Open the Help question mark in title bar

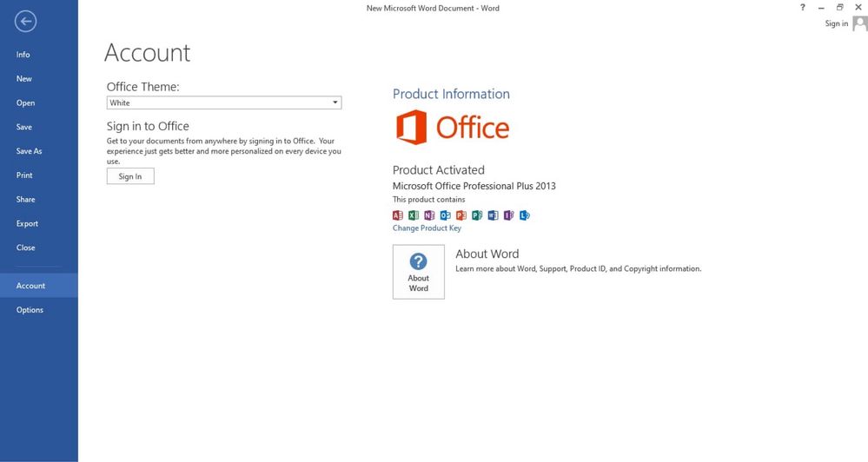click(803, 7)
